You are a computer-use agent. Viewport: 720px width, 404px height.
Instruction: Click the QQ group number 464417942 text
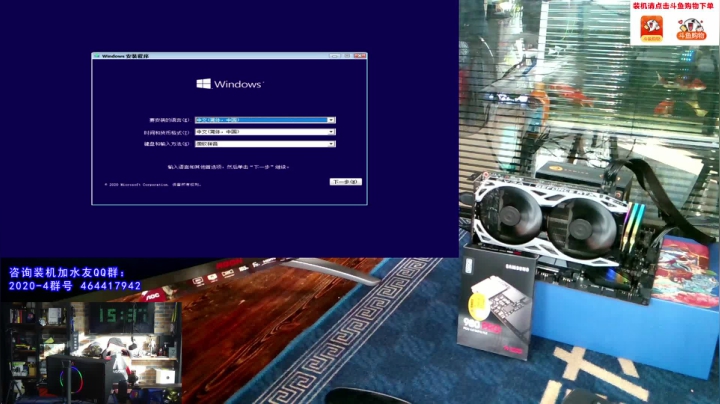111,286
